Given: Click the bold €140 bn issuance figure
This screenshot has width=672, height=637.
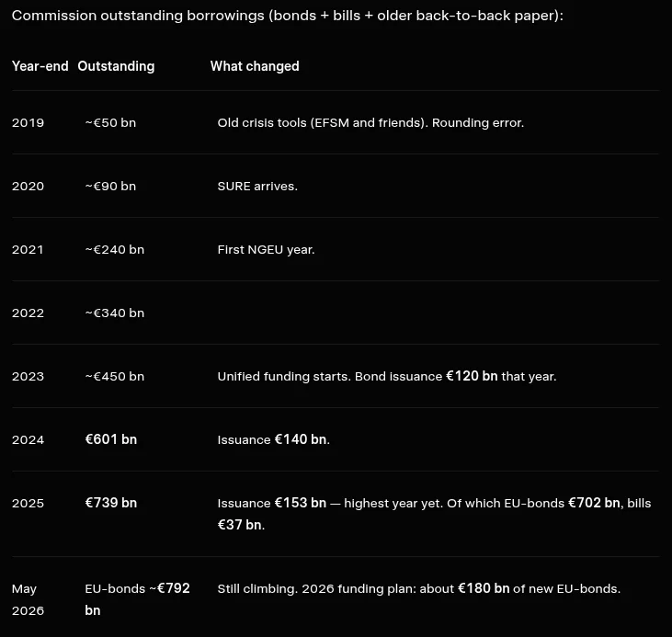Looking at the screenshot, I should point(301,439).
